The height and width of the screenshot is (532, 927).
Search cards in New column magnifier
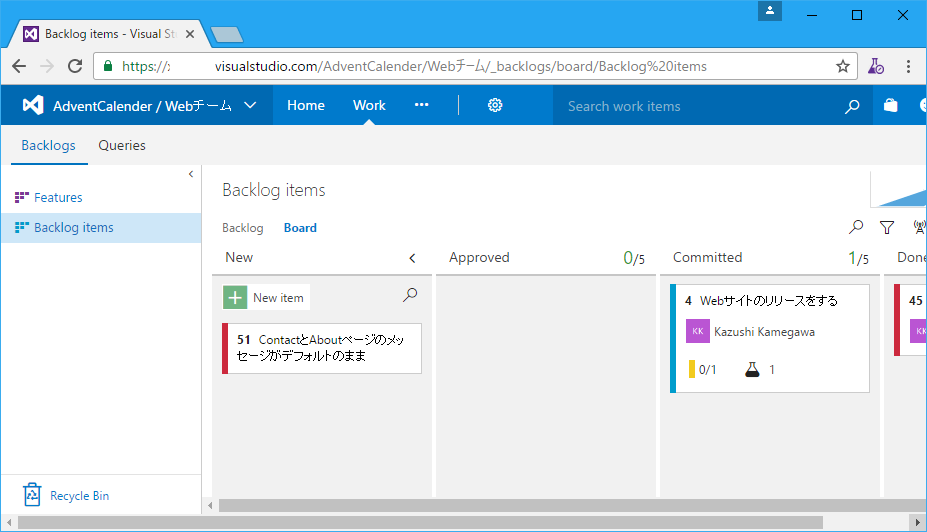point(410,294)
